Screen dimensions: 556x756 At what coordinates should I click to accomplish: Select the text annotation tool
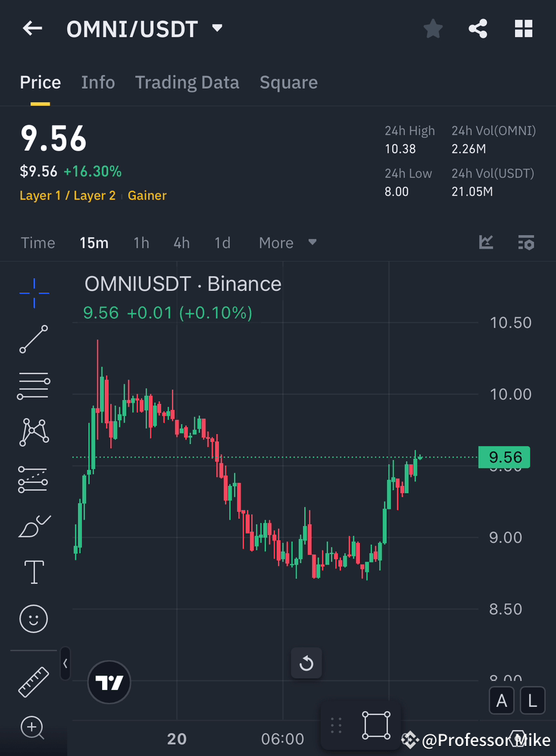(x=34, y=572)
